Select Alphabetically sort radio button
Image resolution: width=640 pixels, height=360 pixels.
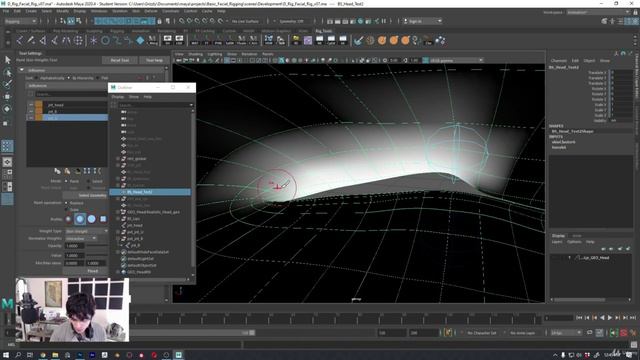tap(37, 78)
